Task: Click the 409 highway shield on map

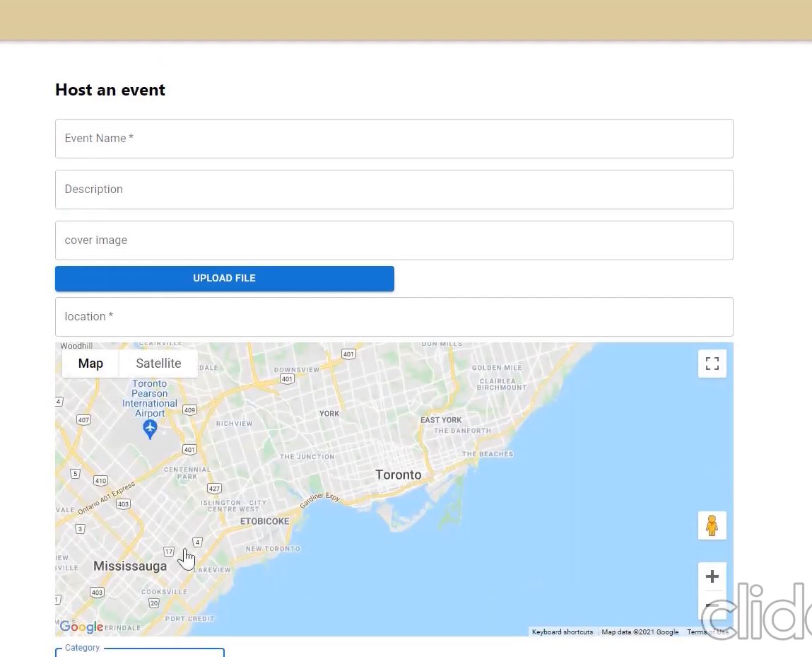Action: 189,410
